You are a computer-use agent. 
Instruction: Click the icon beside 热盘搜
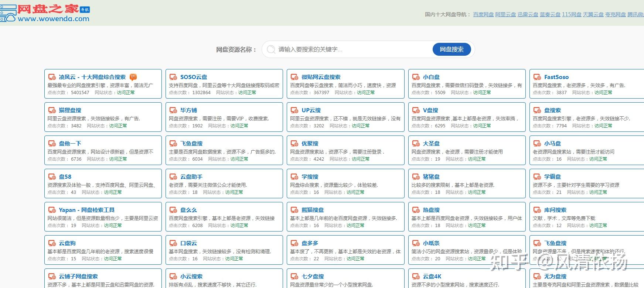tap(416, 210)
